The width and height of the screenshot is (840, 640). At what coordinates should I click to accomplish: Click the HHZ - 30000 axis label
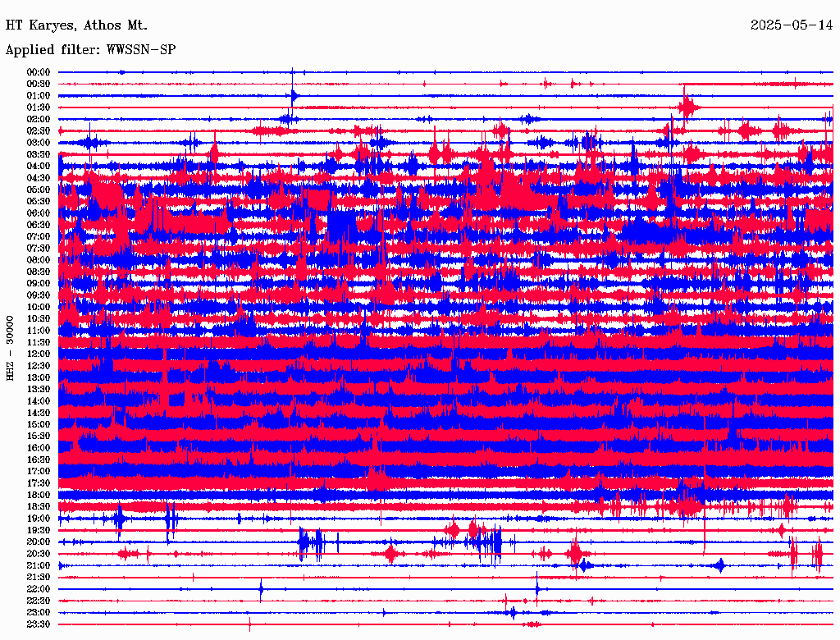pos(10,348)
